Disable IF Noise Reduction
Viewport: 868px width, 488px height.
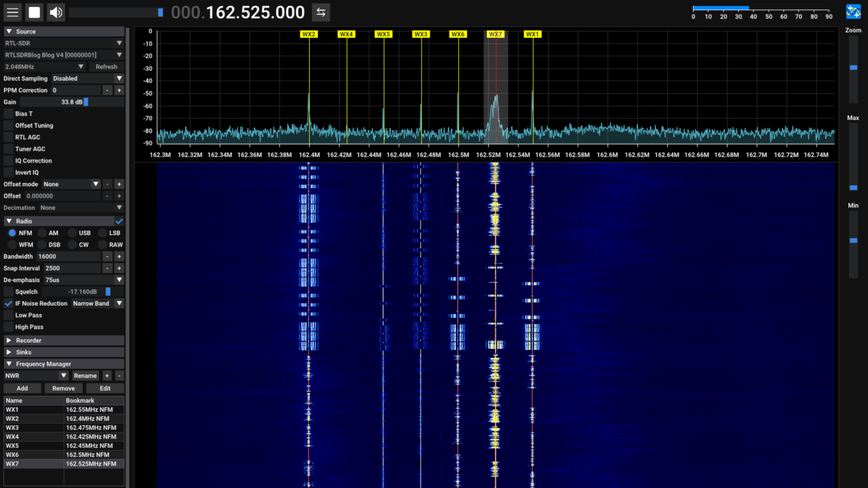coord(8,303)
